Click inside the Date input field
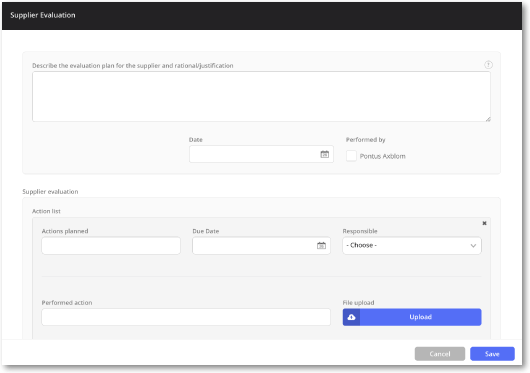This screenshot has width=530, height=373. click(x=261, y=154)
